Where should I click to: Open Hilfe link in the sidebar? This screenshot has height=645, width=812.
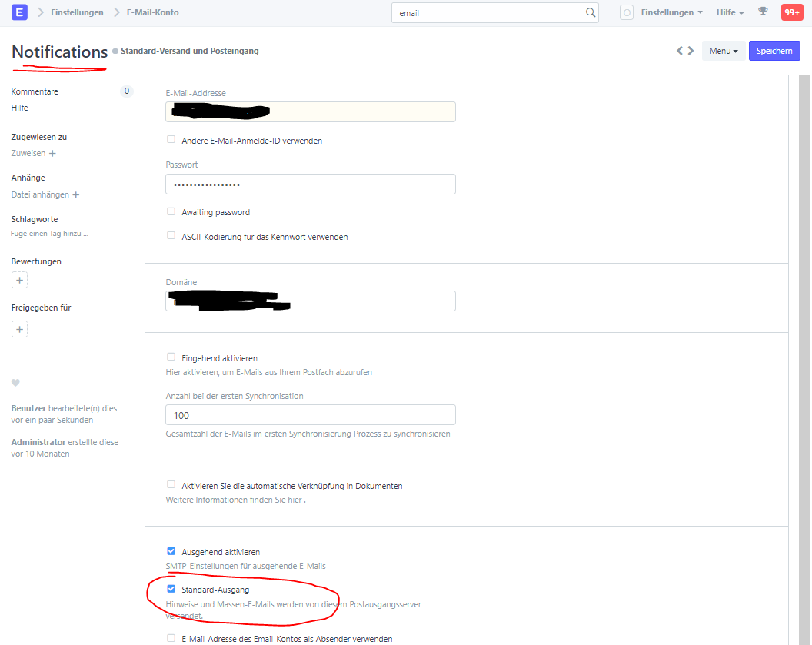[x=20, y=108]
